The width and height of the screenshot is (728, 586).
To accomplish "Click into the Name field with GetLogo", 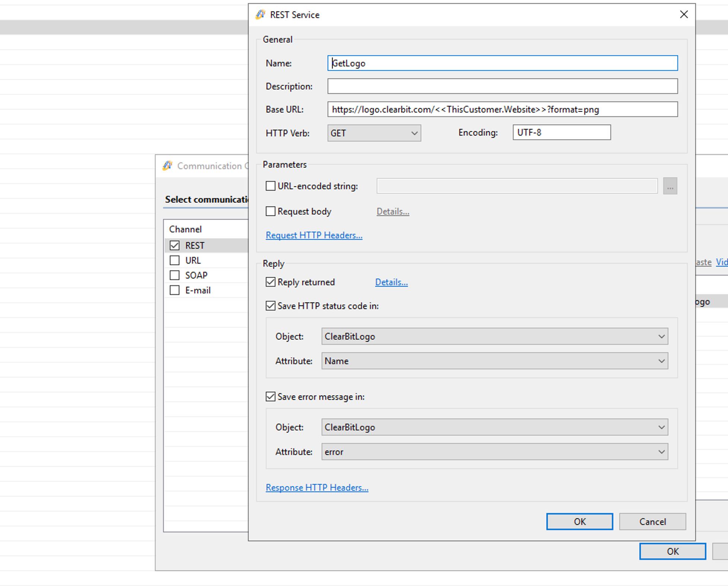I will (x=502, y=63).
